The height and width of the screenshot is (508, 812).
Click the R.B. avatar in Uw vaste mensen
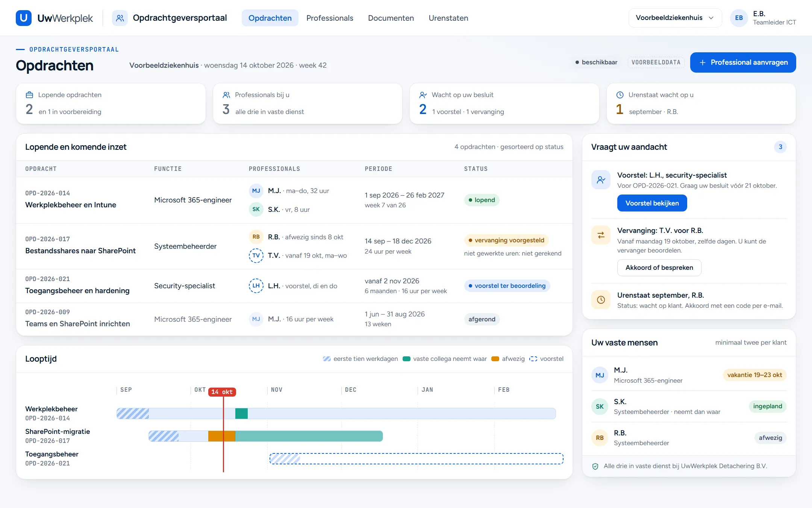[x=600, y=438]
